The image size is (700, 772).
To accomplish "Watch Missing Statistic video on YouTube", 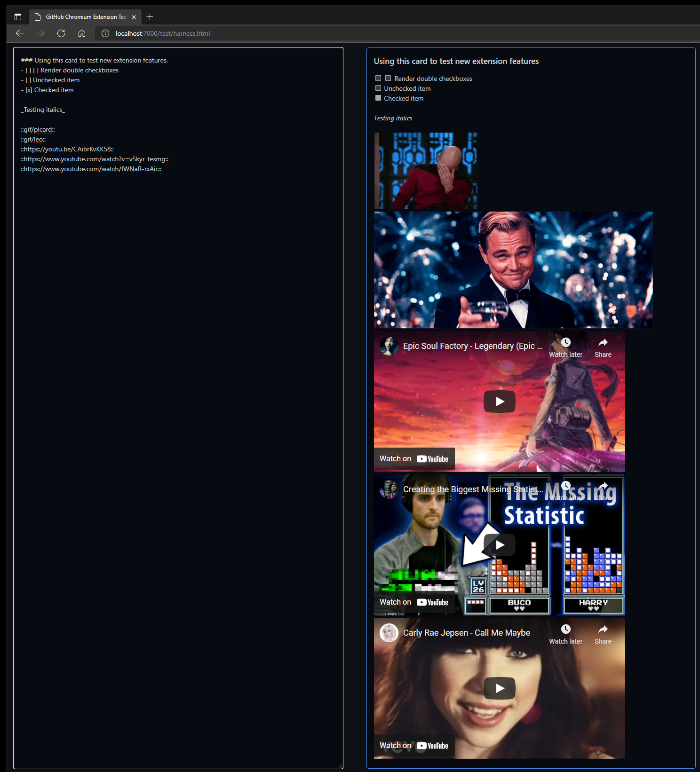I will [414, 602].
